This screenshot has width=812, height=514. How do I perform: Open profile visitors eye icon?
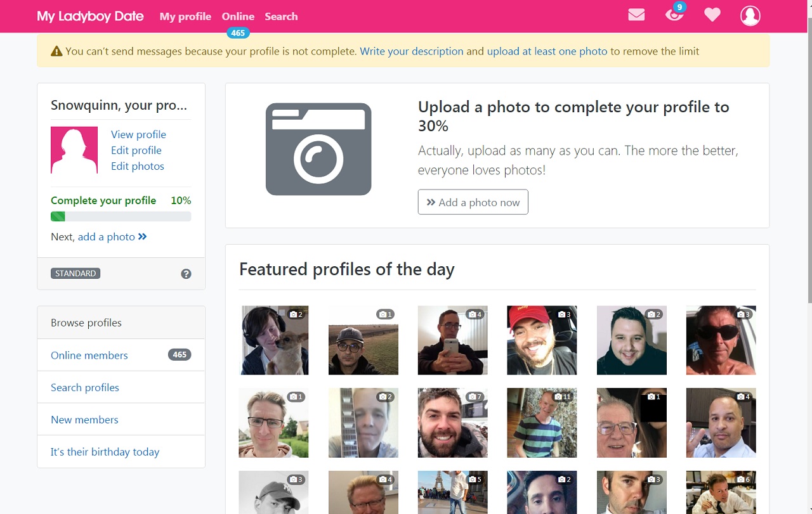[x=674, y=15]
